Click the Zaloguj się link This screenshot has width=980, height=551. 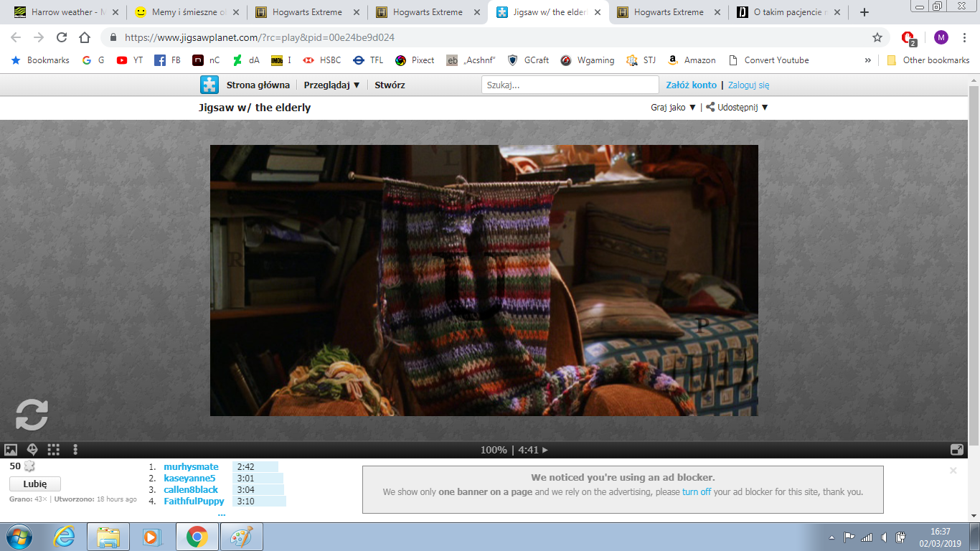point(748,85)
